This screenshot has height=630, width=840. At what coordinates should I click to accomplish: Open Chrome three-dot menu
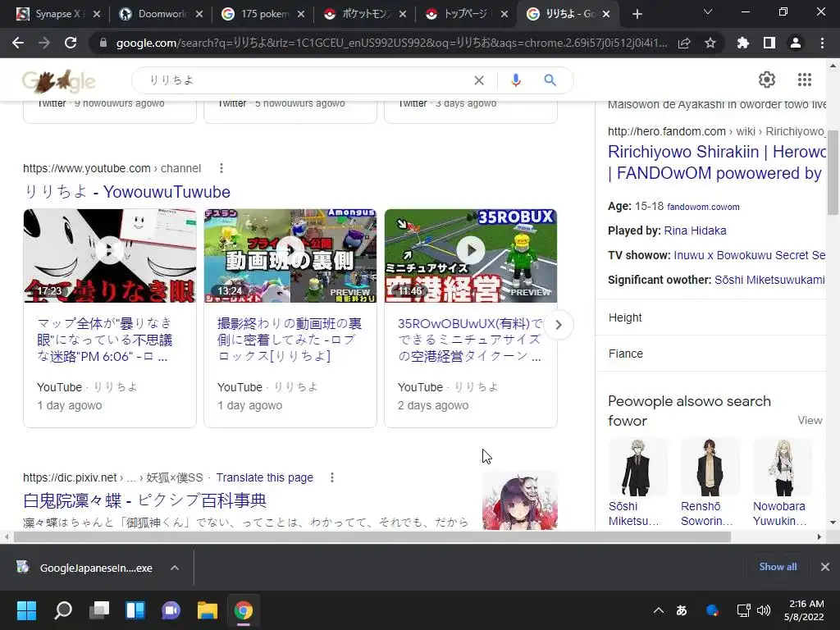[822, 43]
